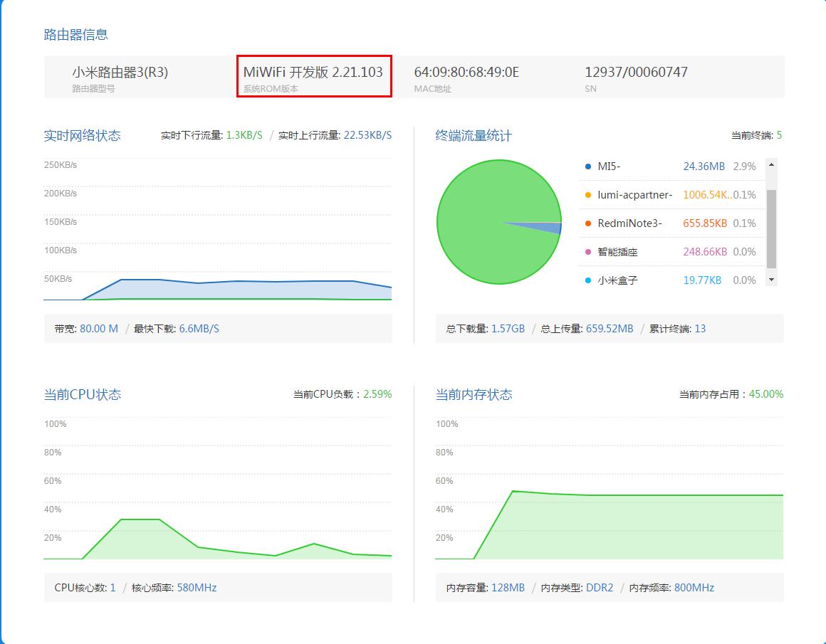Select the RedmiNote3- device name
826x644 pixels.
629,223
